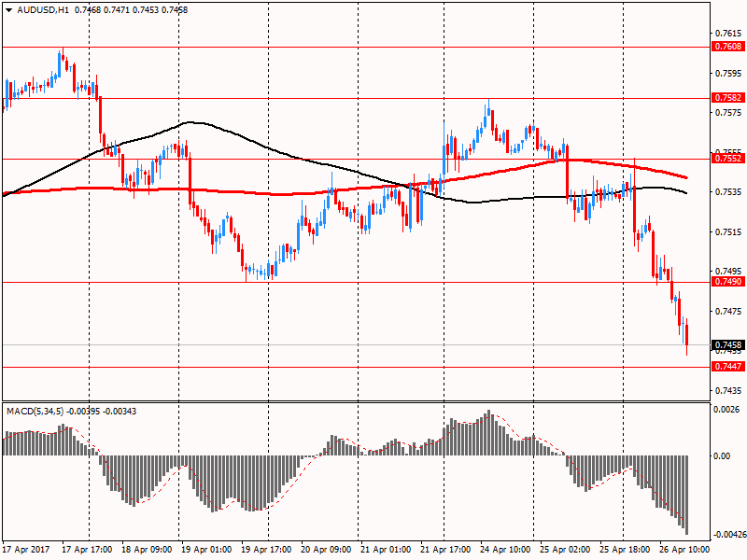Click the 21 Apr 17:00 time label
The width and height of the screenshot is (747, 560).
point(446,551)
